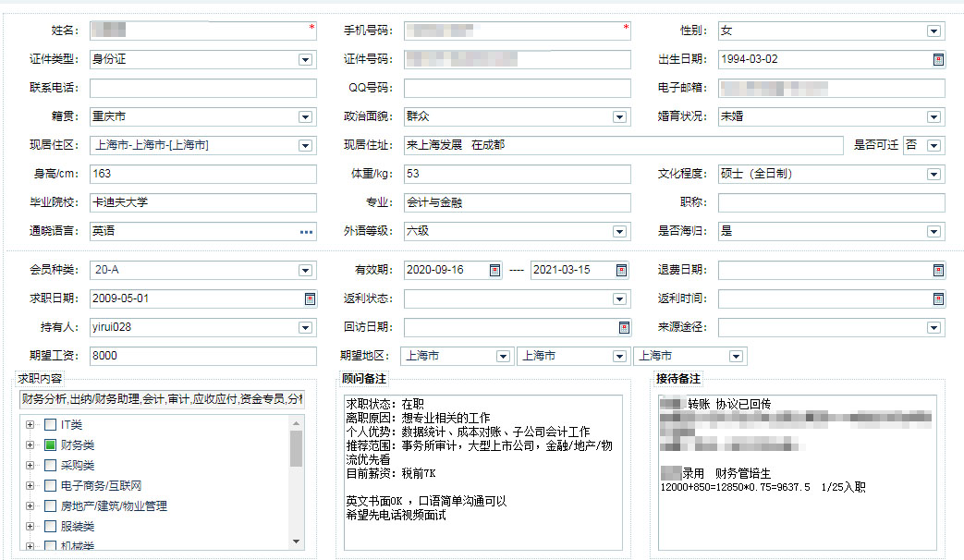Screen dimensions: 964x560
Task: Click the current address (现居住址) field
Action: coord(623,145)
